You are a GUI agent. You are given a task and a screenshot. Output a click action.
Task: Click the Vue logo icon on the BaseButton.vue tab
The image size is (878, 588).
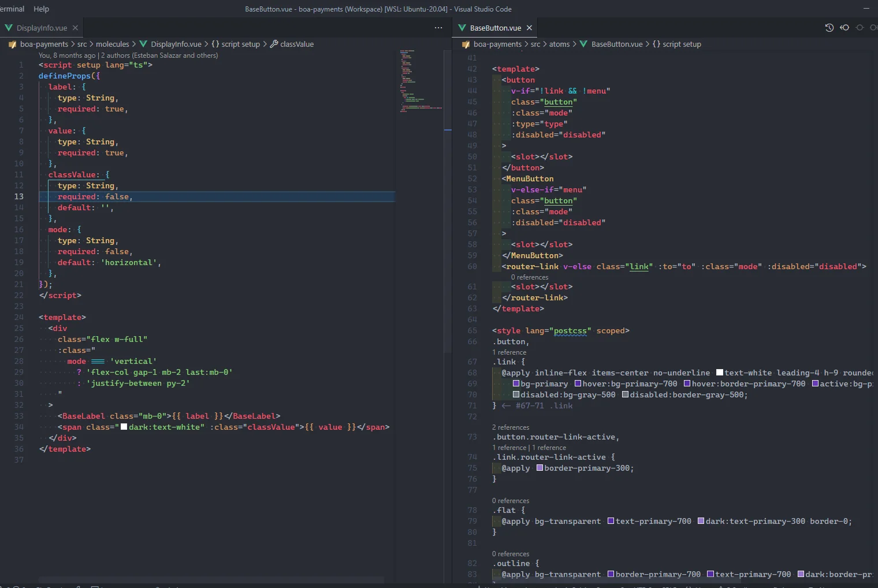point(462,28)
